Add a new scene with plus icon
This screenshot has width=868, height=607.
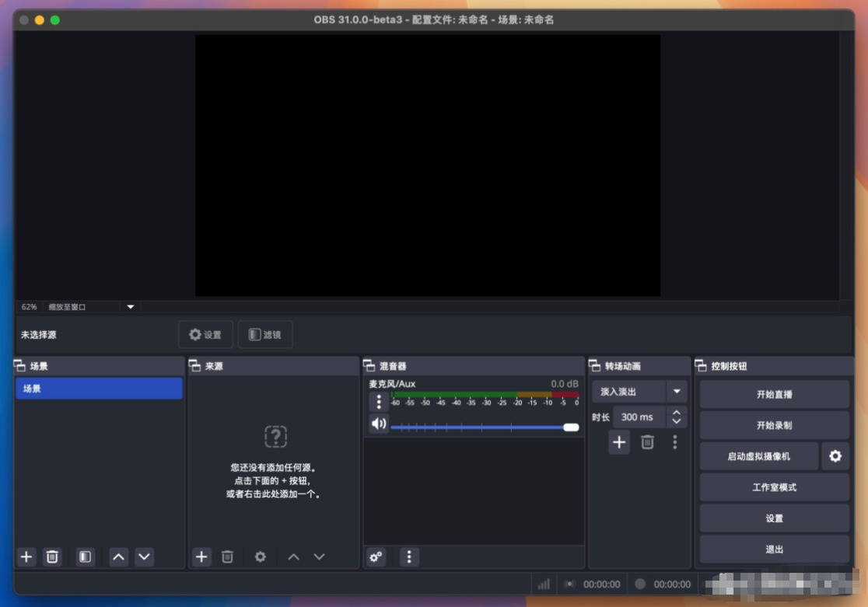(x=26, y=556)
